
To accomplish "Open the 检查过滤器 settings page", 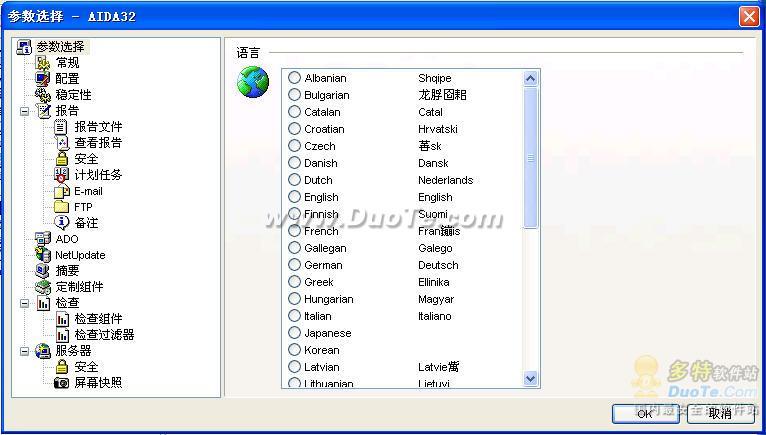I will point(104,335).
